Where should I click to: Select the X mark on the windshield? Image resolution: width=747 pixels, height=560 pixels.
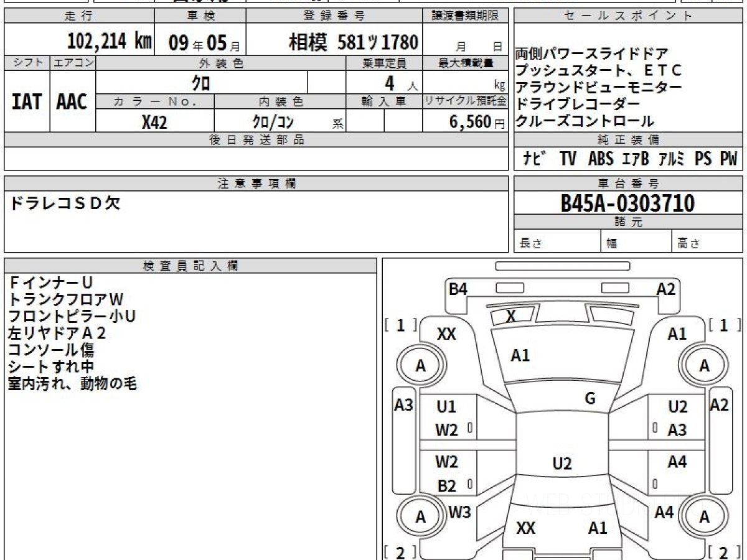[510, 317]
